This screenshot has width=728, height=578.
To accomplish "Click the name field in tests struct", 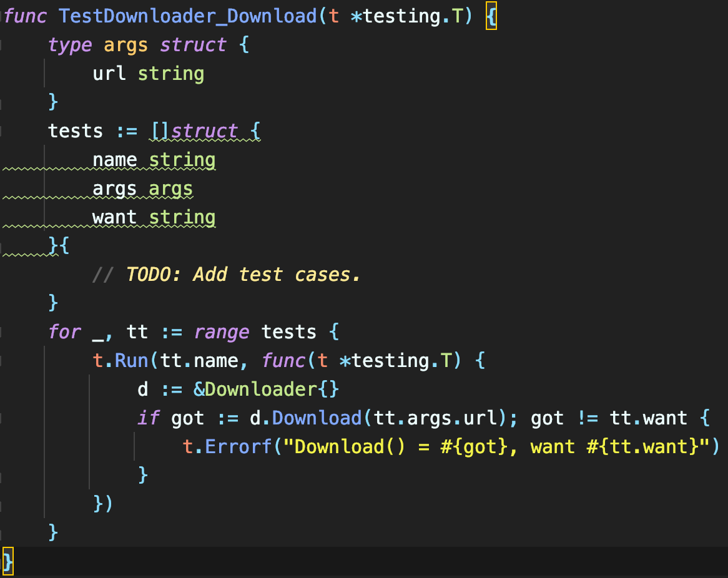I will tap(115, 160).
